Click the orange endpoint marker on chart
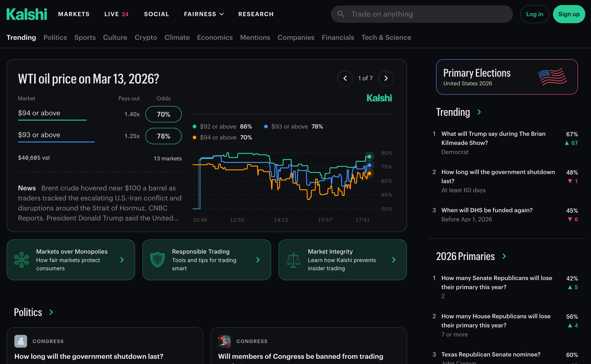This screenshot has width=591, height=364. (x=369, y=173)
